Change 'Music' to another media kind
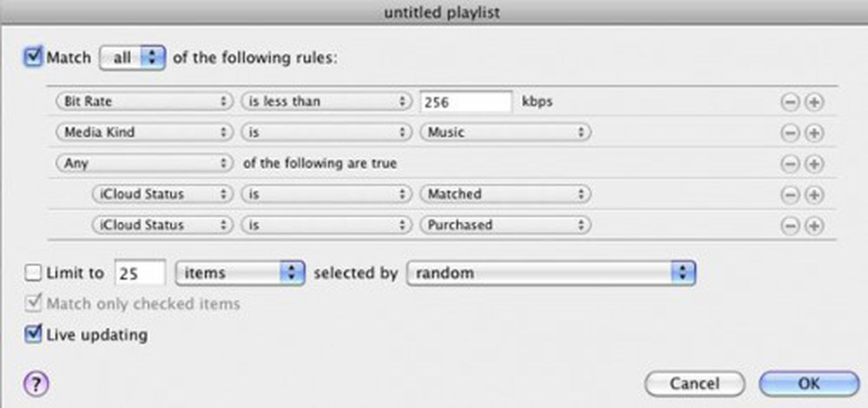Image resolution: width=868 pixels, height=408 pixels. (505, 132)
